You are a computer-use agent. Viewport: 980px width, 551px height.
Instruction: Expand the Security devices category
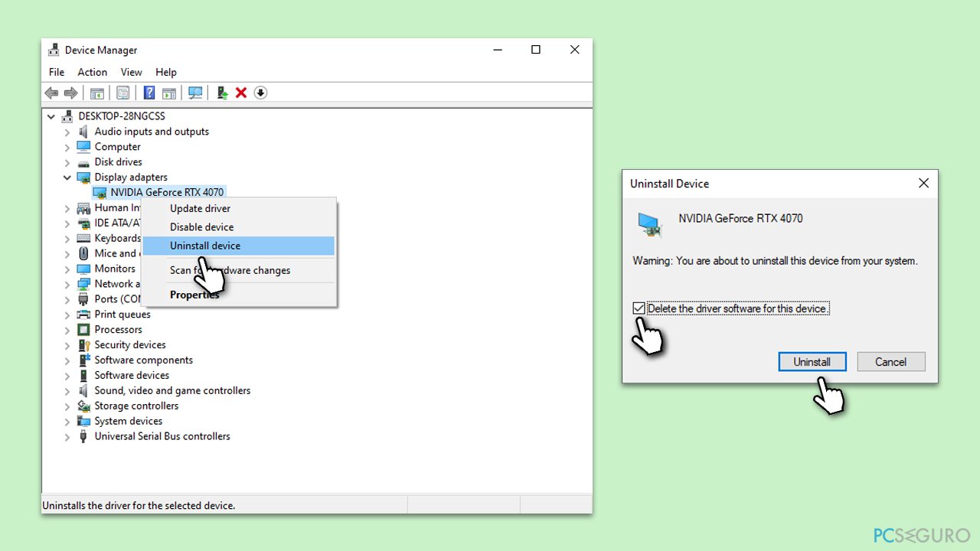coord(67,346)
